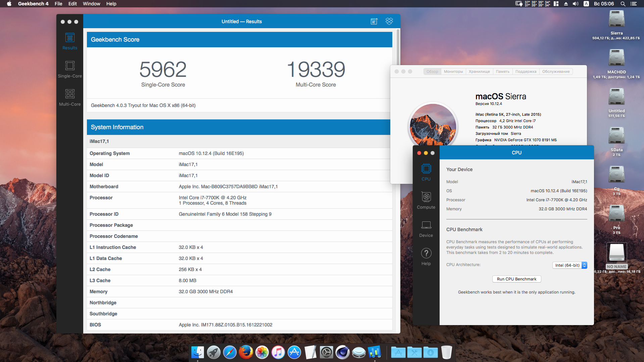Select Compute section in benchmark window
The image size is (644, 362).
pyautogui.click(x=426, y=200)
